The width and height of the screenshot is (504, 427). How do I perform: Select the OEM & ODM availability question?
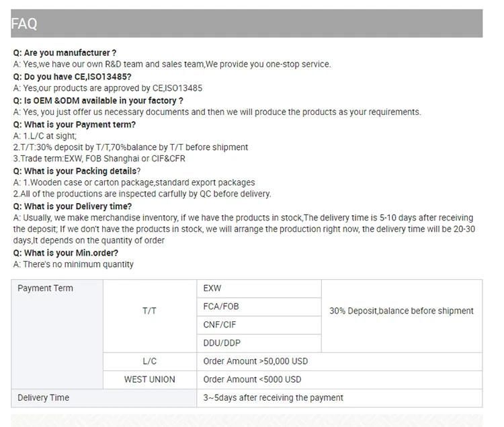[98, 101]
